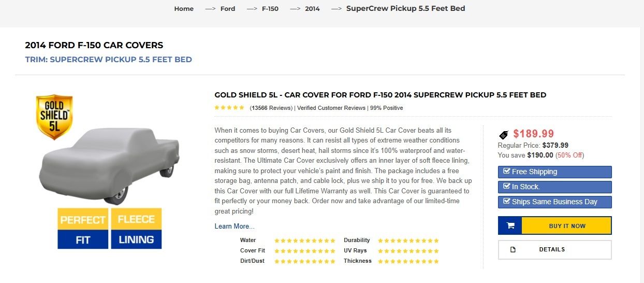Click the In Stock checkbox
Image resolution: width=644 pixels, height=283 pixels.
pos(507,187)
